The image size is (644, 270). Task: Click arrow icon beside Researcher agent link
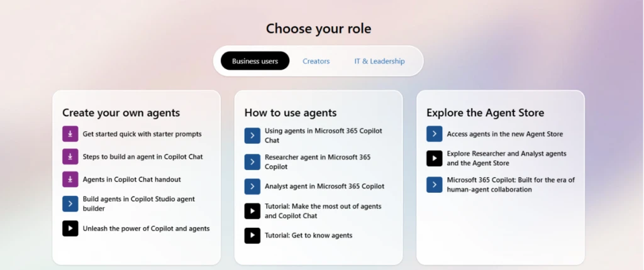pos(252,162)
